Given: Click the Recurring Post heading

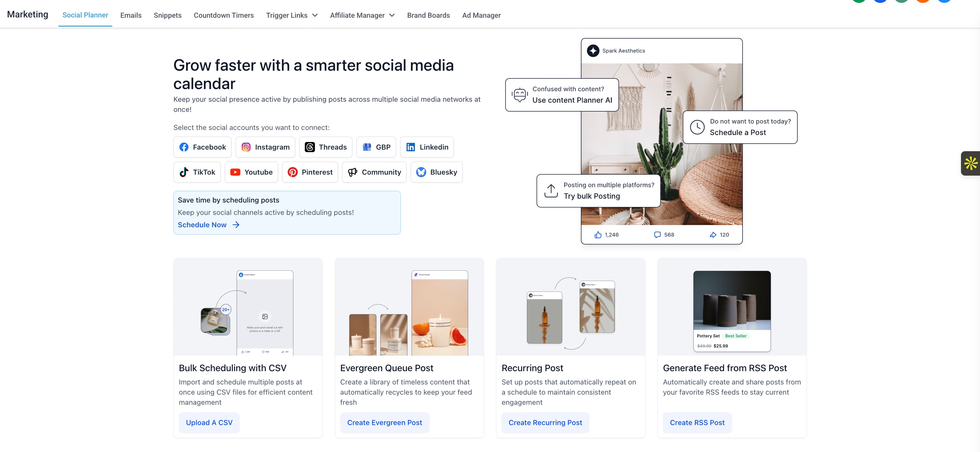Looking at the screenshot, I should point(532,368).
